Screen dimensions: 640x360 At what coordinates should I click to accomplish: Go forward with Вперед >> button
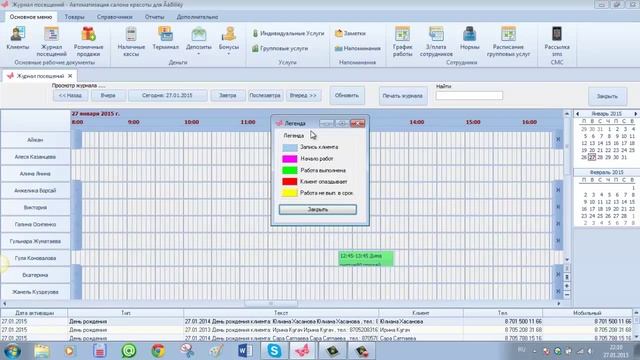(x=303, y=96)
